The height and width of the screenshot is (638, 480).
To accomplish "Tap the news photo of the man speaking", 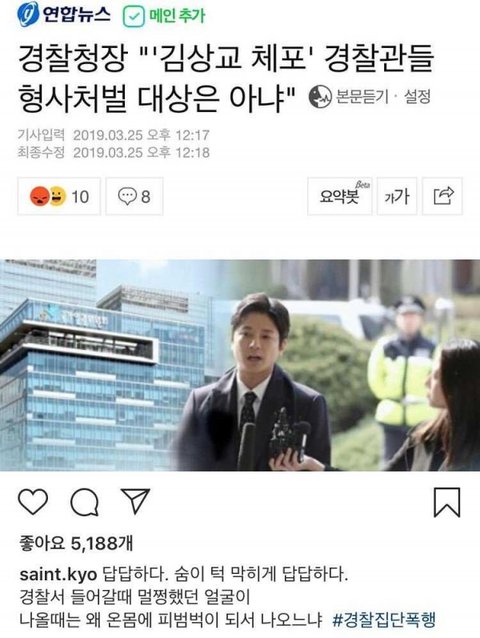I will point(240,365).
